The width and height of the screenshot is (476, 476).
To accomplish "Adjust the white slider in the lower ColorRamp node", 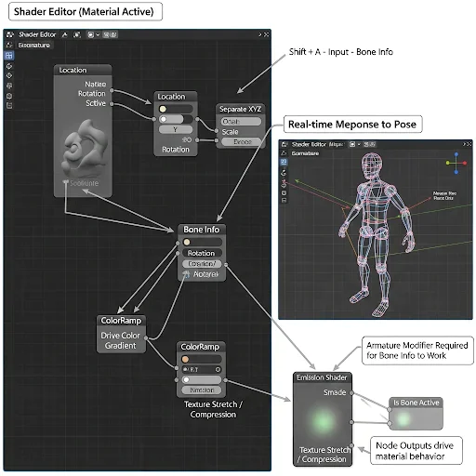I will 202,379.
